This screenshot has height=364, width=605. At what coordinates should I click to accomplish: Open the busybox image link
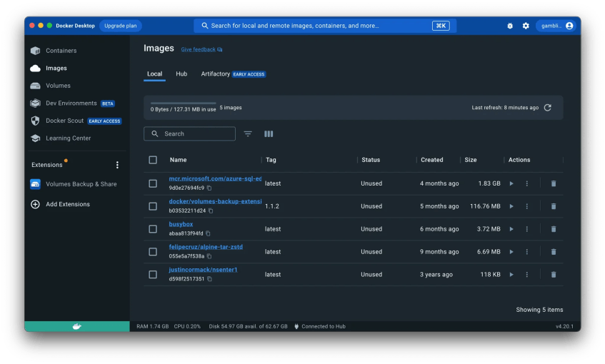click(181, 224)
